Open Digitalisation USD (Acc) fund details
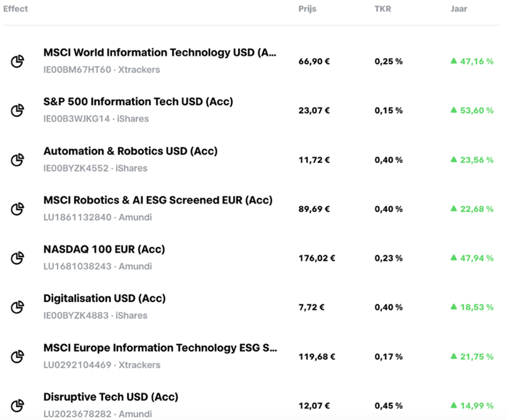Image resolution: width=507 pixels, height=420 pixels. tap(104, 299)
